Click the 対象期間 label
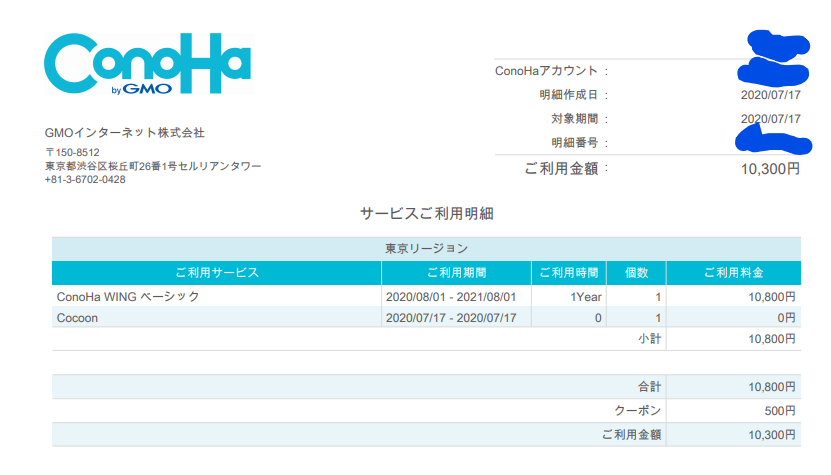Image resolution: width=831 pixels, height=475 pixels. pos(574,118)
